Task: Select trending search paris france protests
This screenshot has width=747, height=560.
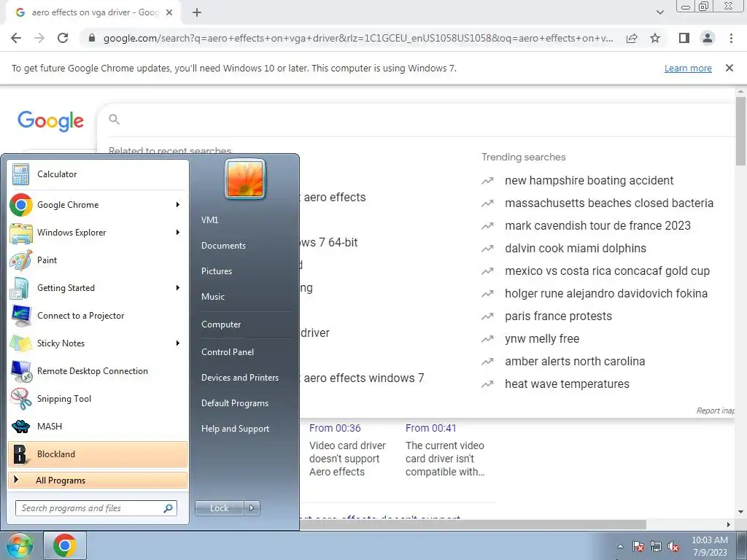Action: click(558, 316)
